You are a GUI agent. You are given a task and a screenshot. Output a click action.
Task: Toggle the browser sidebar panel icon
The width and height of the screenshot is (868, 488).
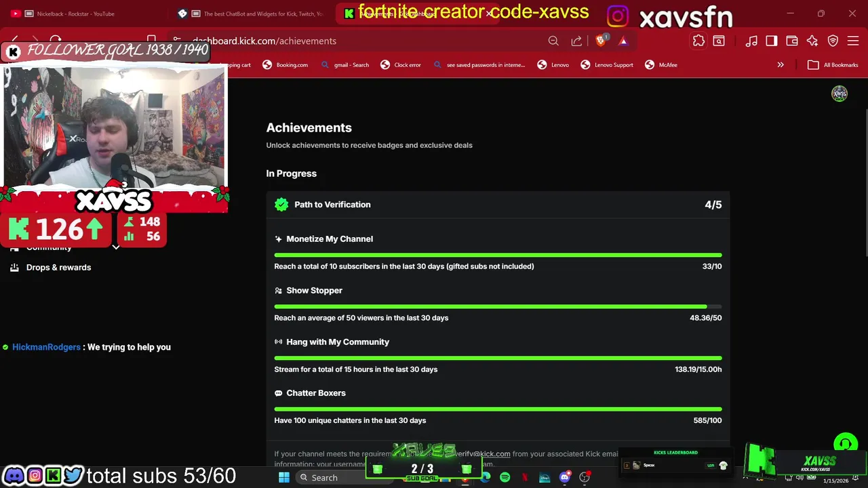pyautogui.click(x=772, y=41)
